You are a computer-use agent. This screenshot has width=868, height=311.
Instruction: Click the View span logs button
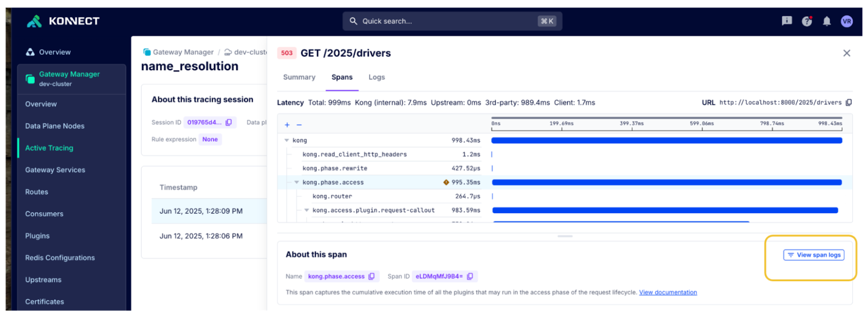click(813, 255)
